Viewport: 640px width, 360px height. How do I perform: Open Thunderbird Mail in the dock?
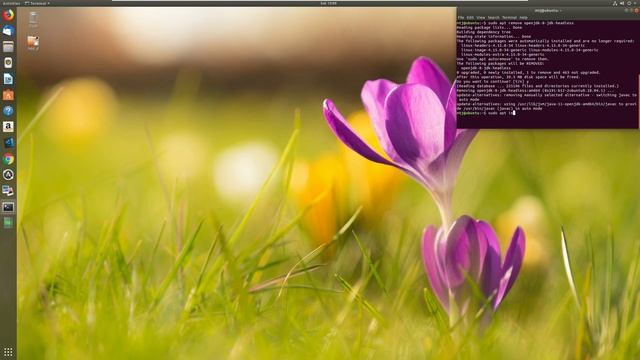point(8,31)
